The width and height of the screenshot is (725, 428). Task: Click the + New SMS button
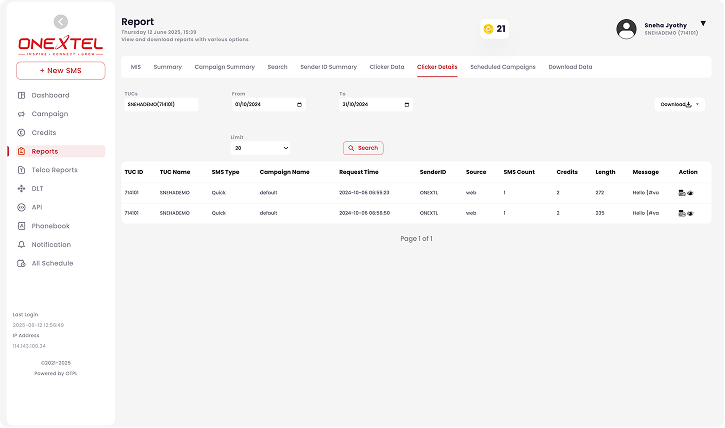60,70
